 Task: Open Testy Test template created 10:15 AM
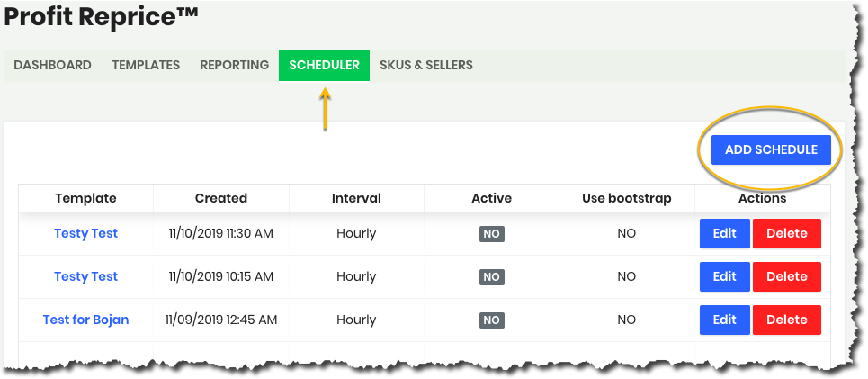point(85,276)
